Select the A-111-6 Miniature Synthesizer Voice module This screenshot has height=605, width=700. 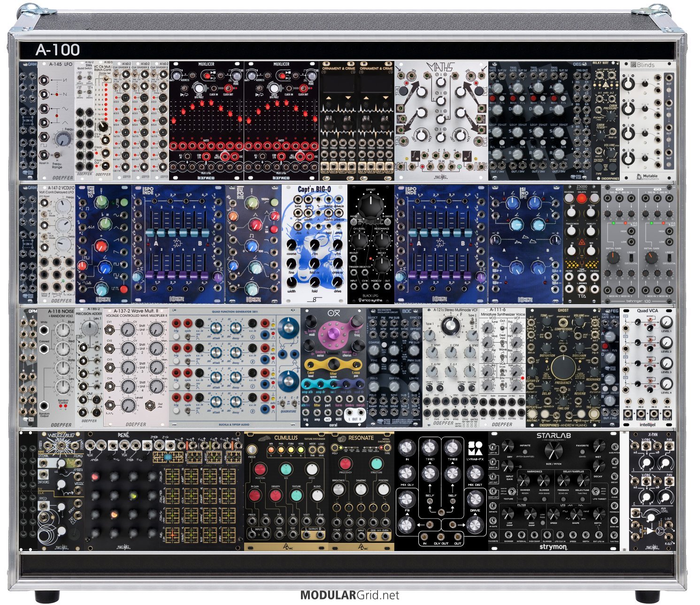[x=502, y=368]
